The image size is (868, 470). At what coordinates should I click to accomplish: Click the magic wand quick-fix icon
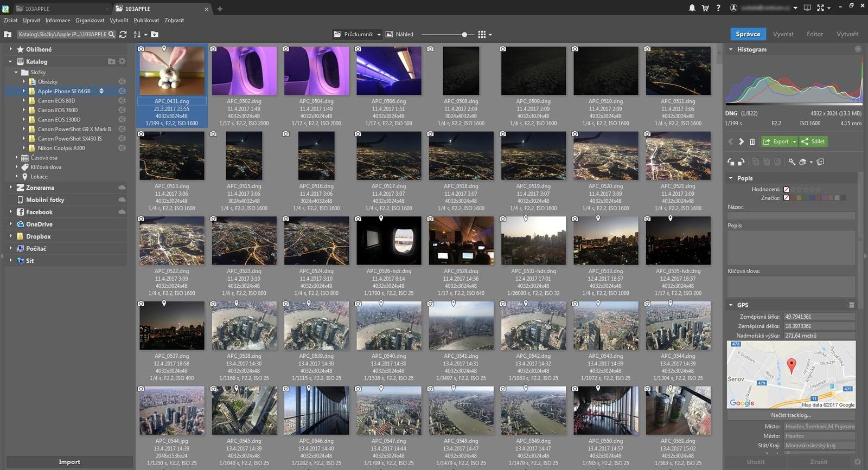792,162
